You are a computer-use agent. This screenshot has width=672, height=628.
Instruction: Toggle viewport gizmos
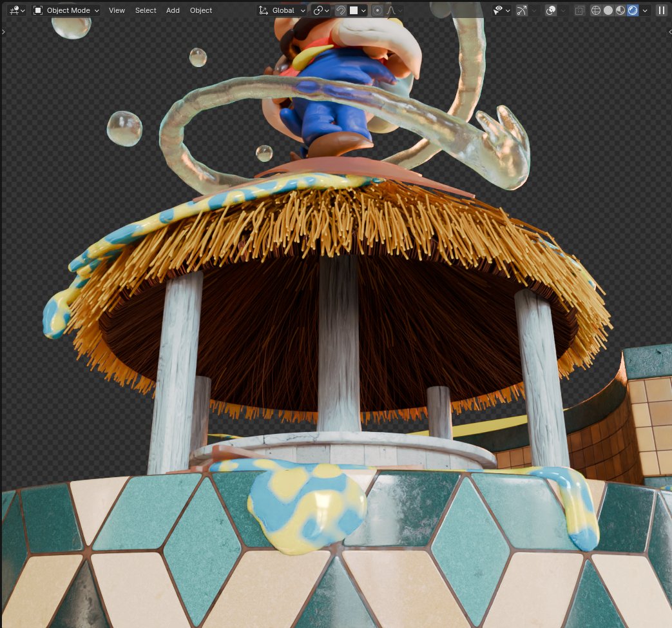click(x=522, y=10)
